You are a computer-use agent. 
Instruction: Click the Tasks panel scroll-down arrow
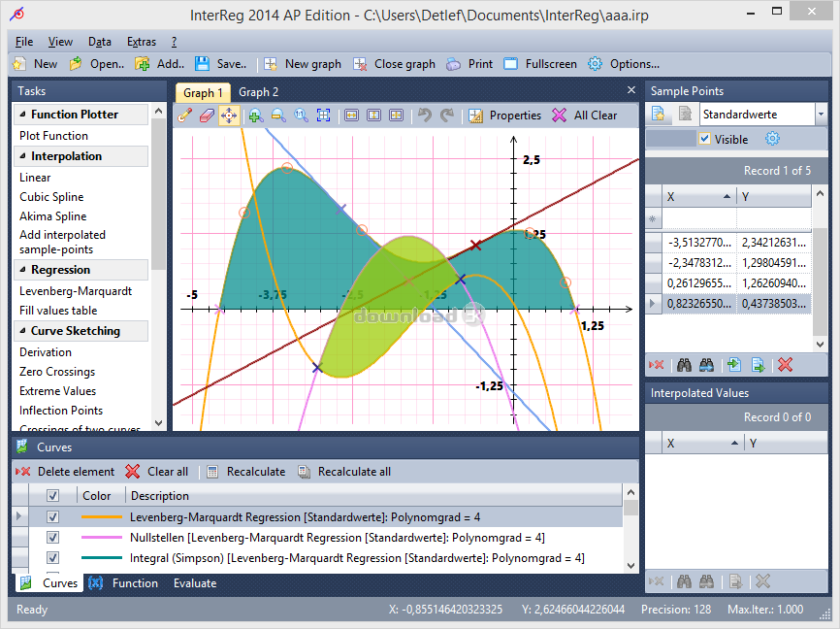(158, 423)
